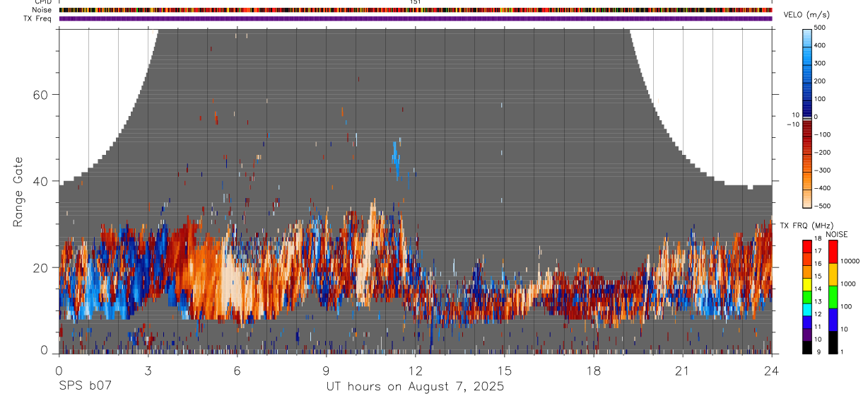Click the '18' UT hour tick label
The width and height of the screenshot is (868, 401).
[x=594, y=370]
